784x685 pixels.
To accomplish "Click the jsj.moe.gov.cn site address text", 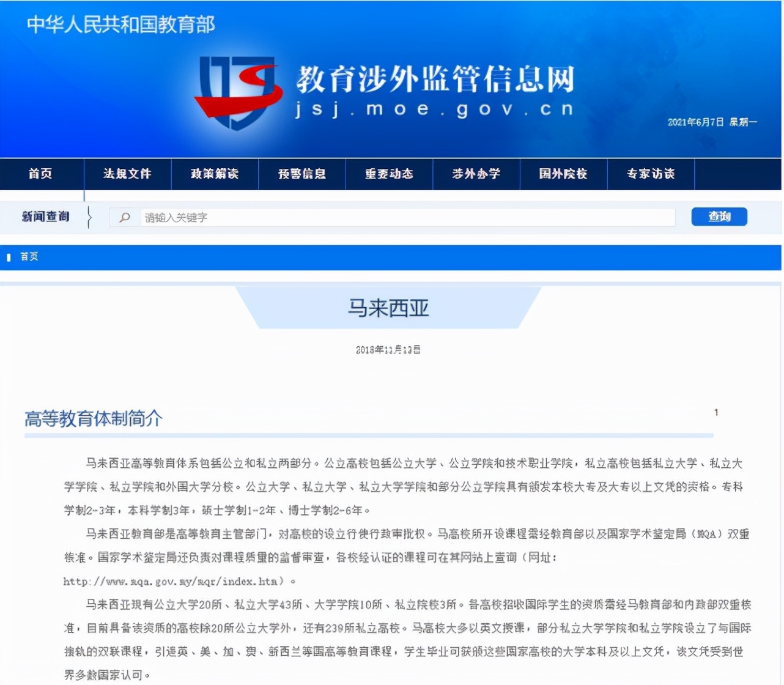I will coord(434,109).
